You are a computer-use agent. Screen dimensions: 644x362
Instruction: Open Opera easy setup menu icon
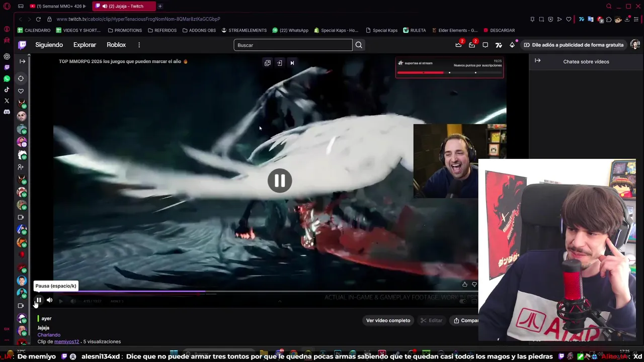coord(636,19)
